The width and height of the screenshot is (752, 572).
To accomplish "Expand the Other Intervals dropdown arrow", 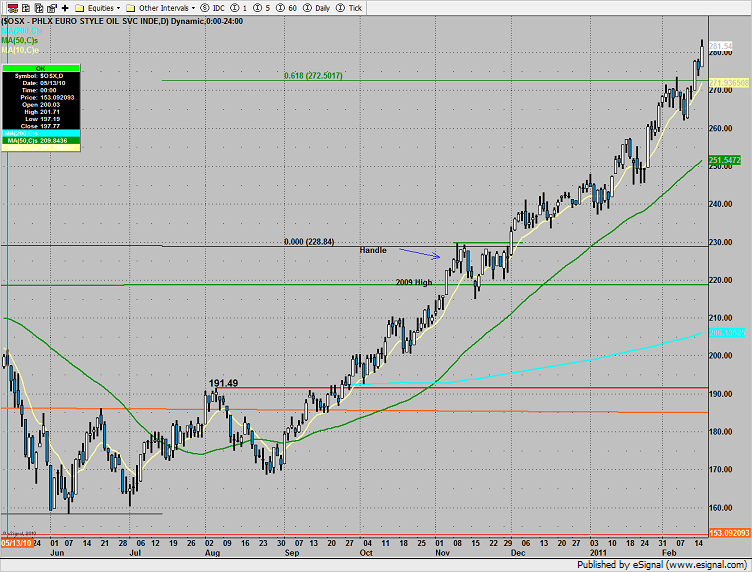I will click(x=192, y=7).
